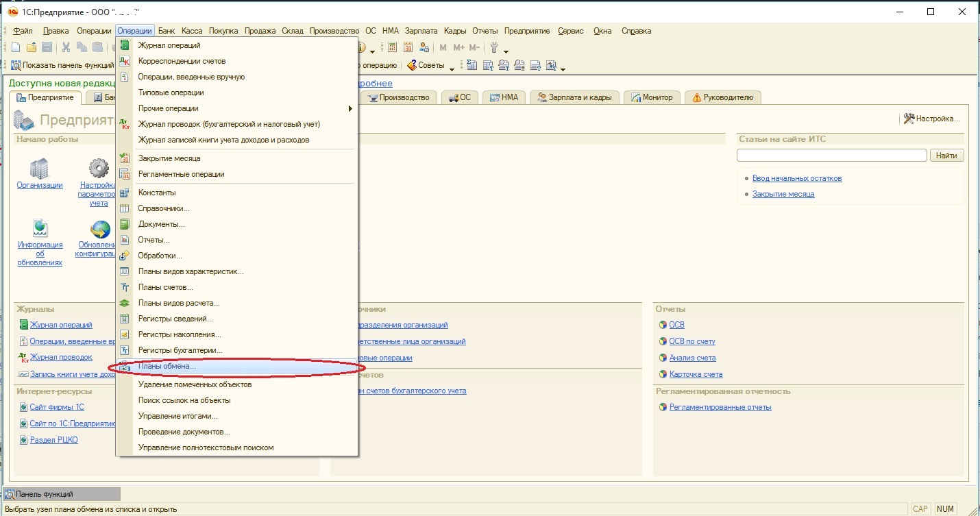Choose Журнал проводок (бухгалтерский и налоговый учет)
Viewport: 980px width, 516px height.
click(236, 124)
